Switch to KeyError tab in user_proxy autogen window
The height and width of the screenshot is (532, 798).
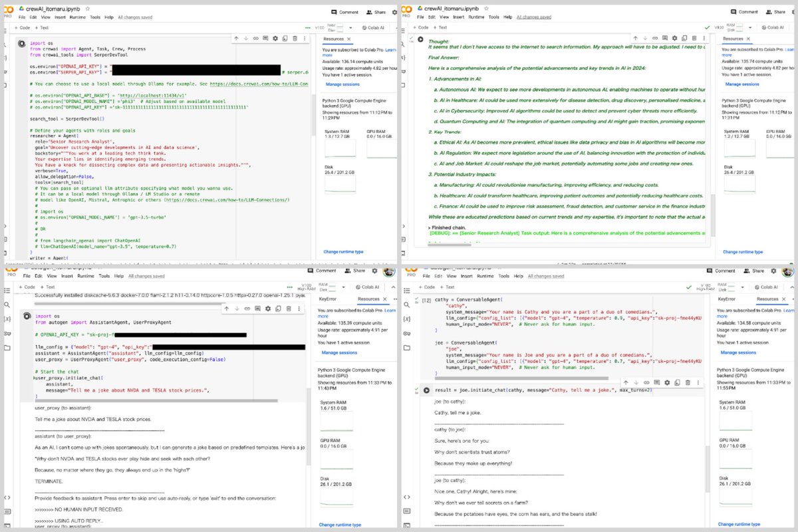328,299
